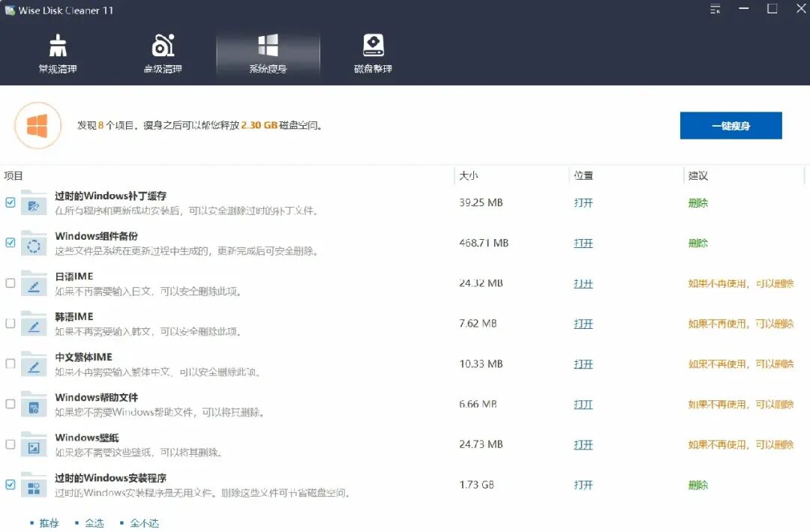
Task: Click the 39.25 MB size value
Action: [x=481, y=203]
